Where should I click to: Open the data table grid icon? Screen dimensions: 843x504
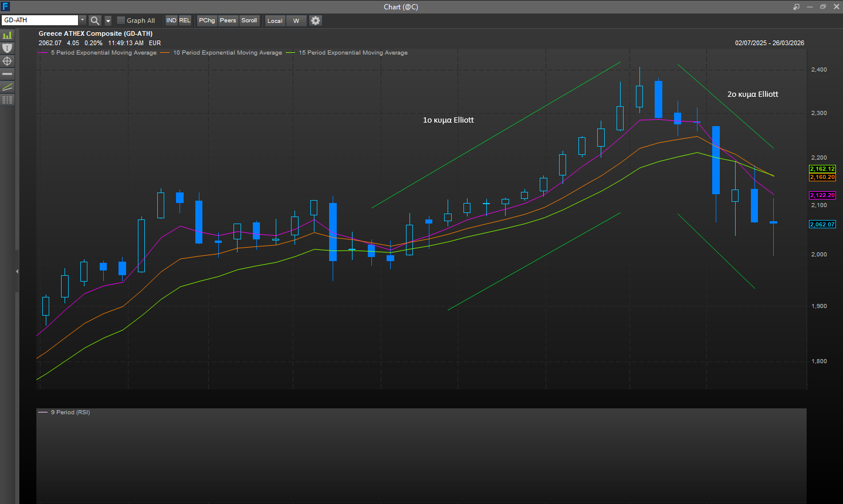coord(8,99)
